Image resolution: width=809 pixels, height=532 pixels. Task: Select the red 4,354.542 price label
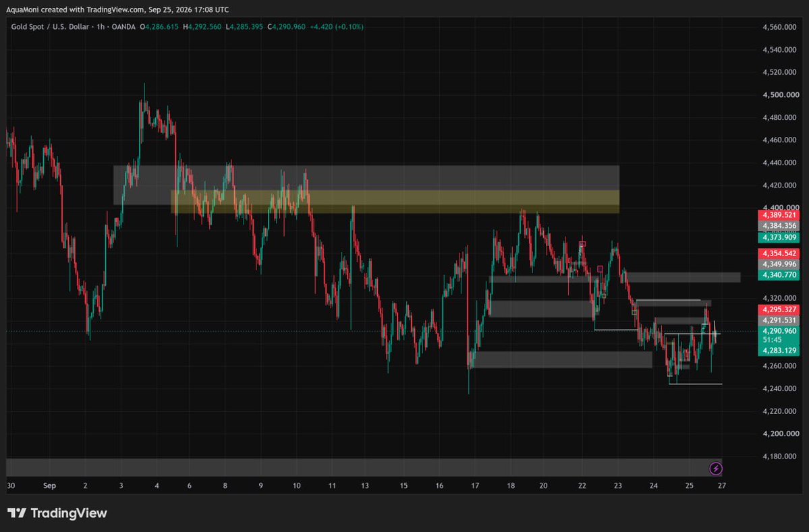pos(779,253)
